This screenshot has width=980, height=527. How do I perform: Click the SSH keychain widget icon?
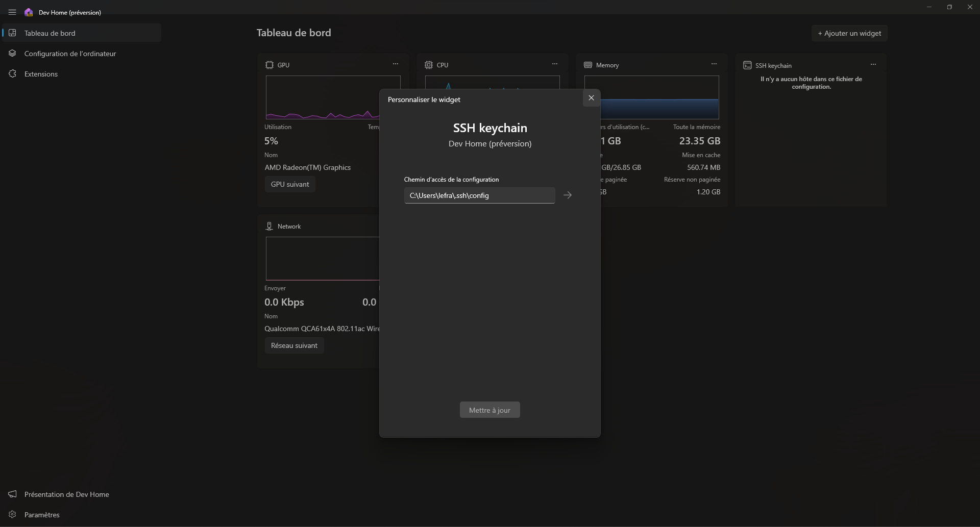click(748, 65)
